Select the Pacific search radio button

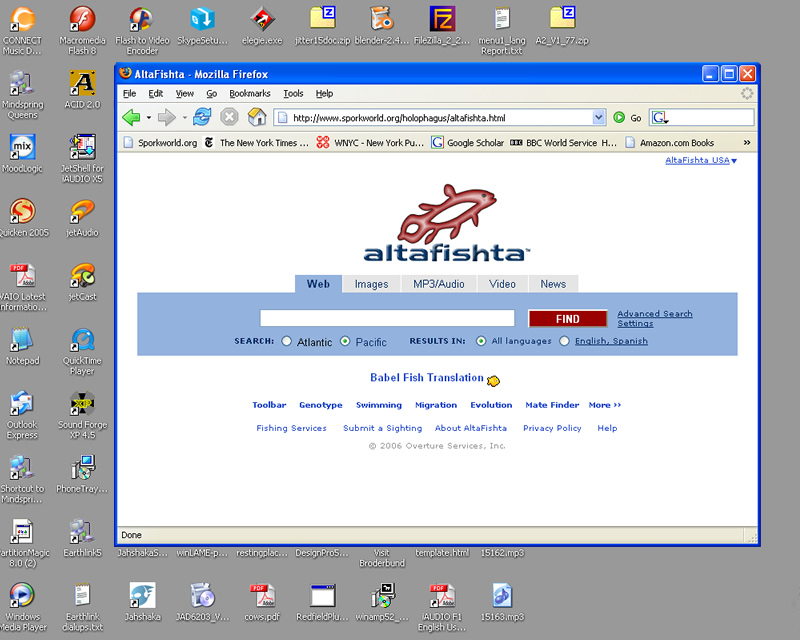point(345,341)
